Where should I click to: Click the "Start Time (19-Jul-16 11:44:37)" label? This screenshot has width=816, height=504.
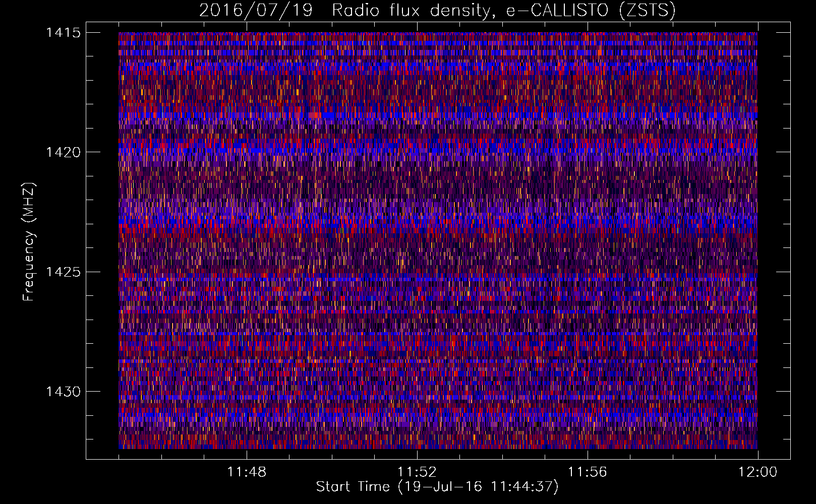[x=437, y=487]
